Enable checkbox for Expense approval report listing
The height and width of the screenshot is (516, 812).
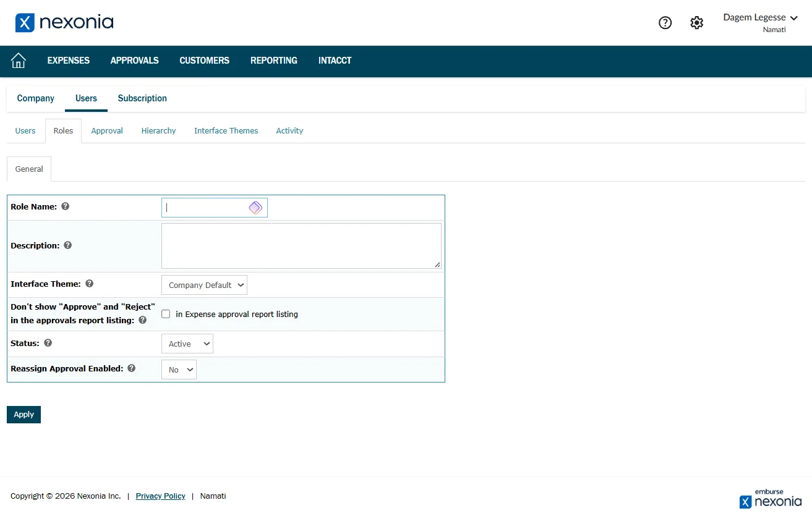click(x=166, y=314)
